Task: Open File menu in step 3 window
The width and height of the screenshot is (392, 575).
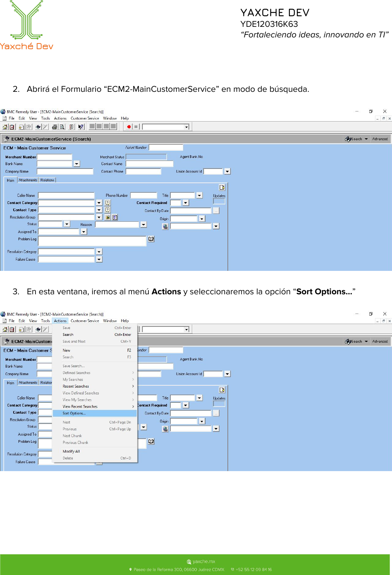Action: 12,321
